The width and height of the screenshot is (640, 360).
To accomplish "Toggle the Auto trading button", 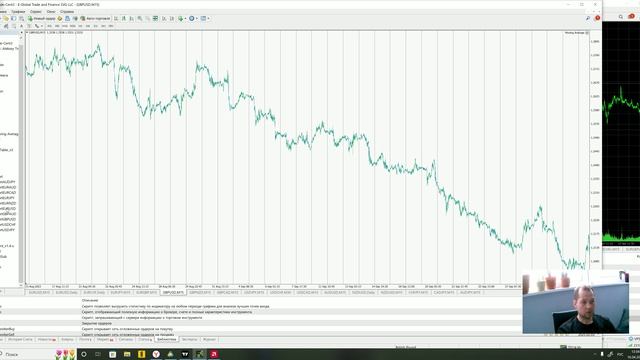I will (95, 18).
